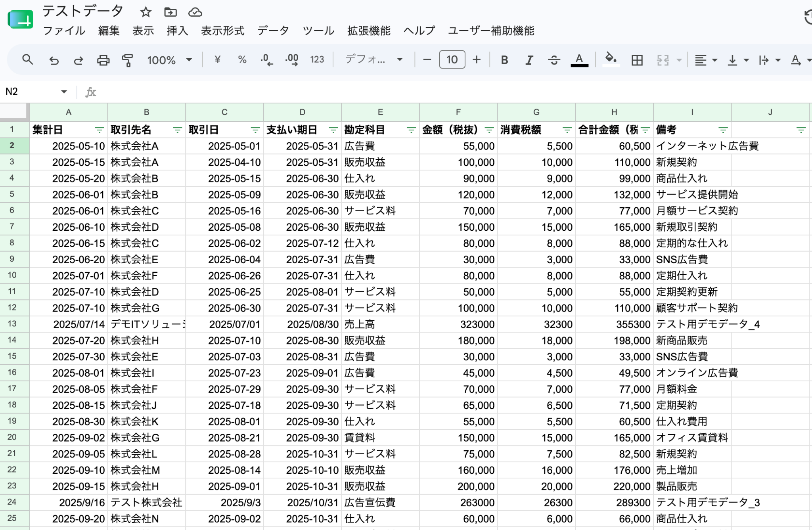Expand the name box N2 dropdown
The height and width of the screenshot is (530, 812).
pyautogui.click(x=64, y=92)
